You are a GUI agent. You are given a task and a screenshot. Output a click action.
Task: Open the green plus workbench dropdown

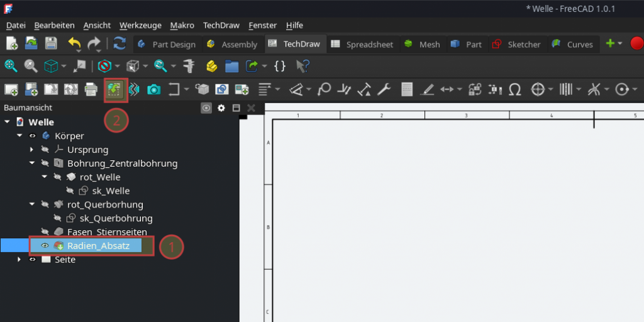pyautogui.click(x=613, y=44)
